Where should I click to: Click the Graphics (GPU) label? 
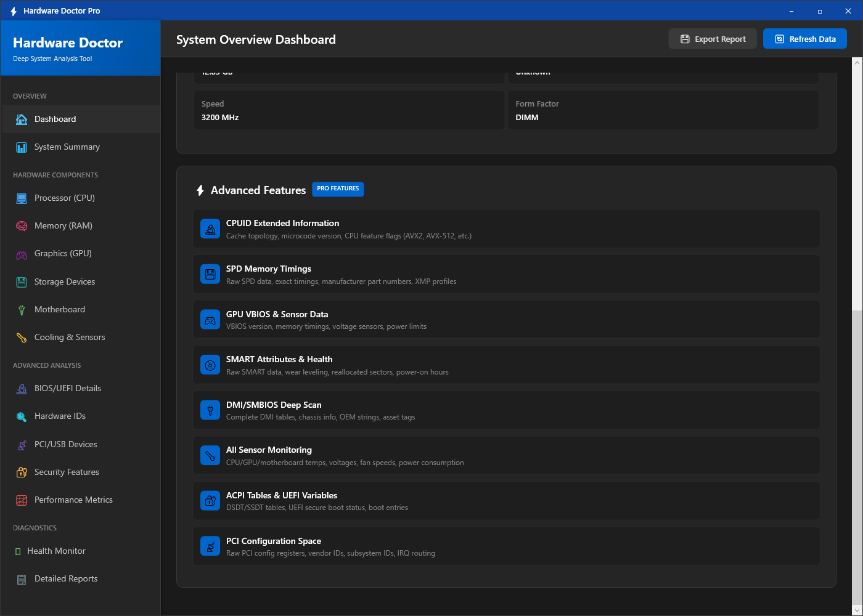click(x=63, y=254)
